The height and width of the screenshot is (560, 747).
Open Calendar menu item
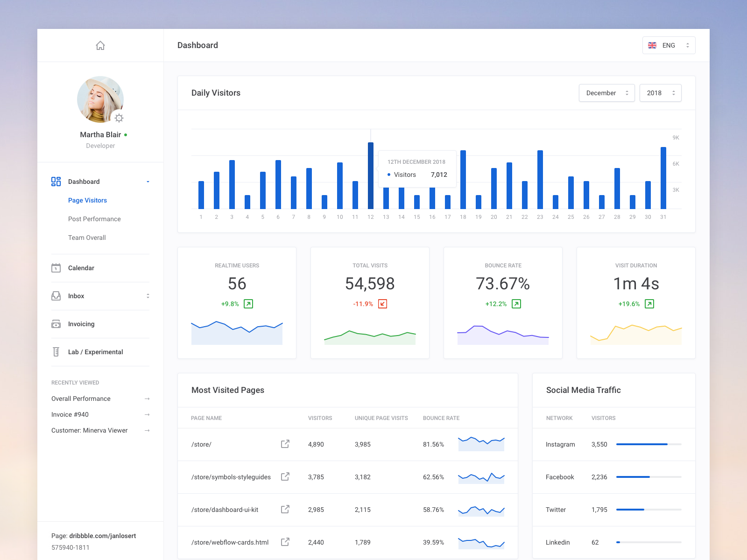[x=81, y=268]
